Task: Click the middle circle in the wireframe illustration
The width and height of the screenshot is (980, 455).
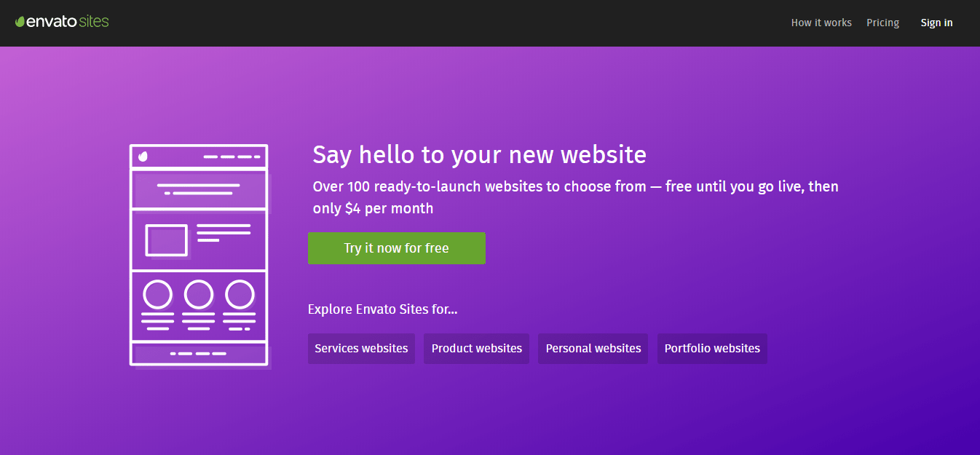Action: click(x=198, y=295)
